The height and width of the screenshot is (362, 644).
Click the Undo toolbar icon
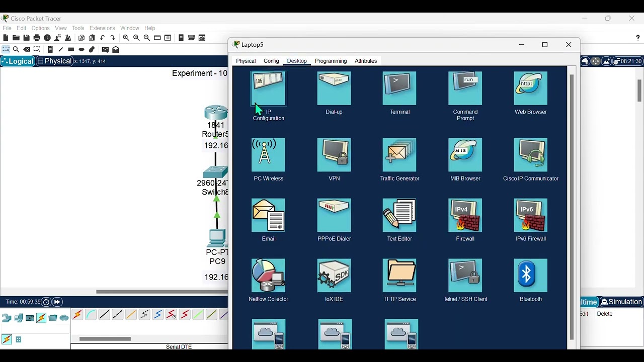(x=102, y=38)
